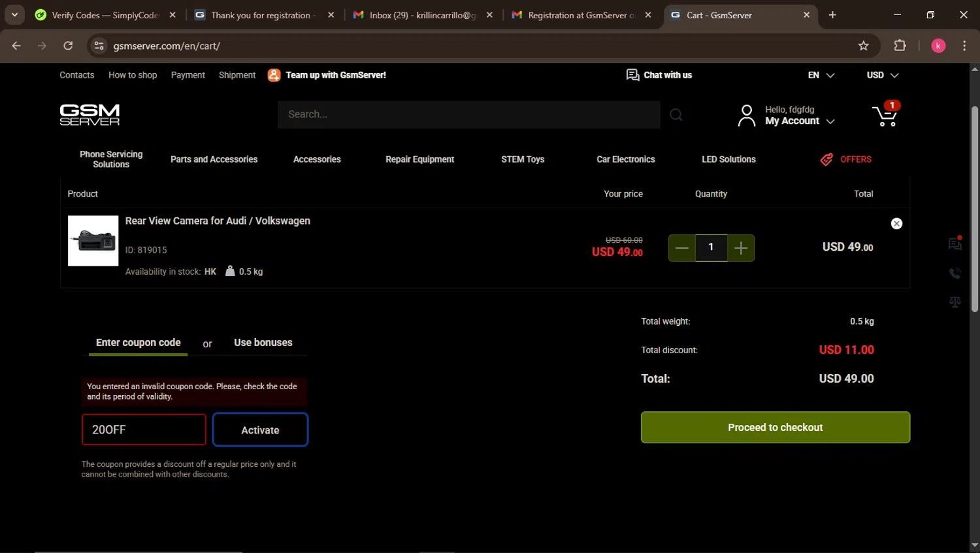Bookmark this page with star icon

click(x=864, y=46)
